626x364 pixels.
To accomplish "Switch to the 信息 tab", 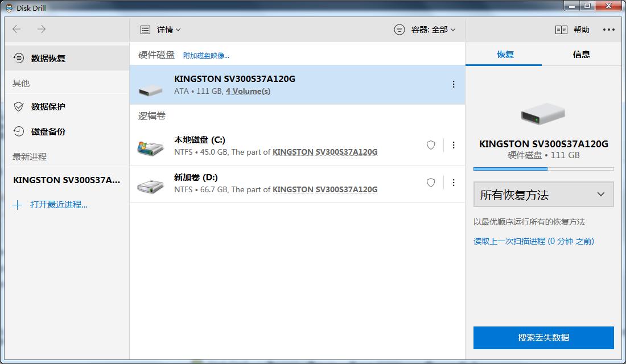I will point(581,55).
